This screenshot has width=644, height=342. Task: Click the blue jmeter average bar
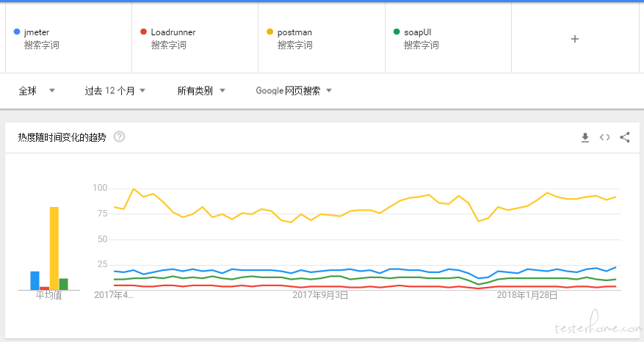pyautogui.click(x=35, y=280)
